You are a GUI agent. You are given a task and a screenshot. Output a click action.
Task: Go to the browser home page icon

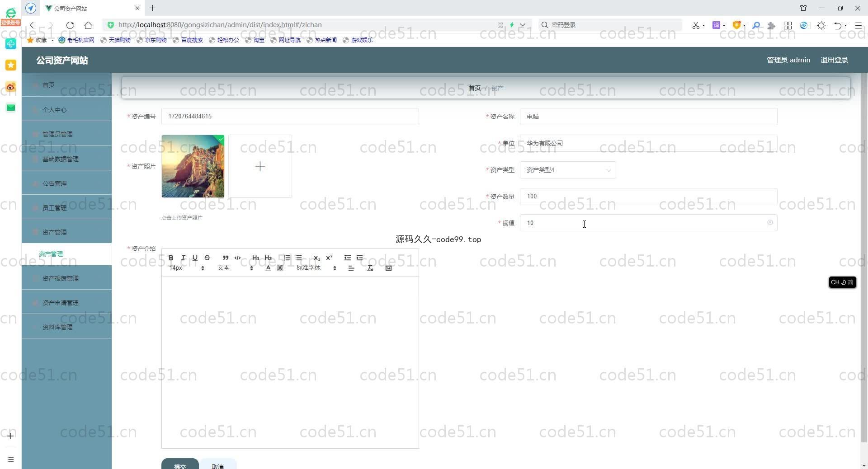click(x=88, y=25)
